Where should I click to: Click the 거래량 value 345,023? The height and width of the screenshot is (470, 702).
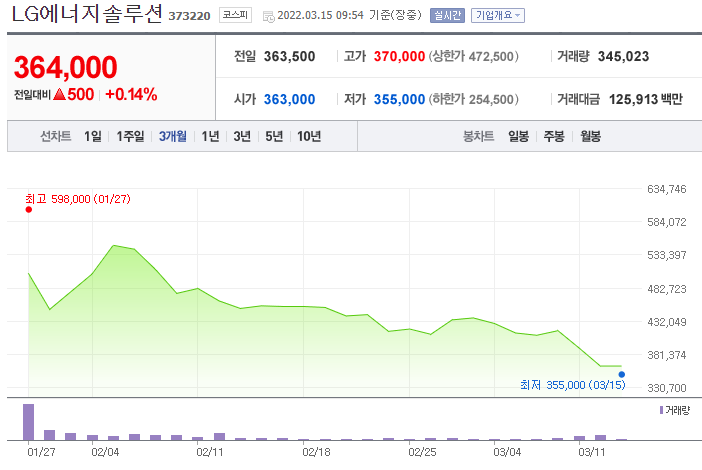(623, 56)
